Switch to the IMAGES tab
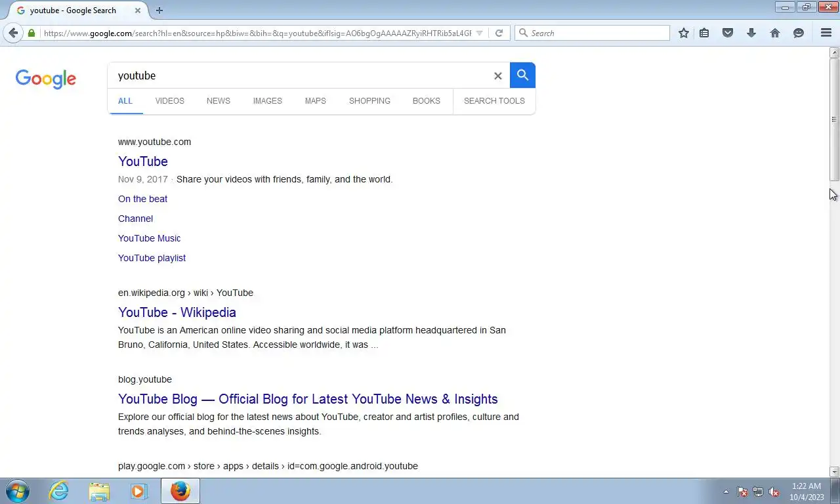Screen dimensions: 840x504 coord(268,101)
